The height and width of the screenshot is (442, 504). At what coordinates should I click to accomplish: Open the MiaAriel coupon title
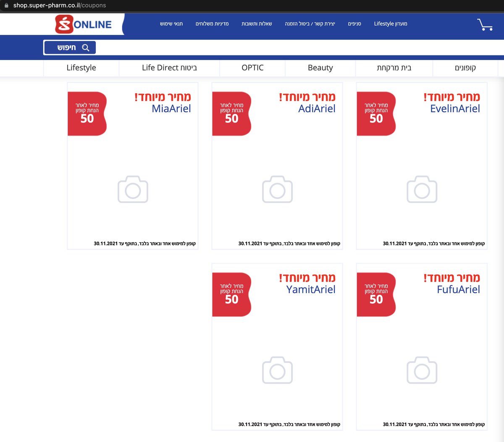171,109
